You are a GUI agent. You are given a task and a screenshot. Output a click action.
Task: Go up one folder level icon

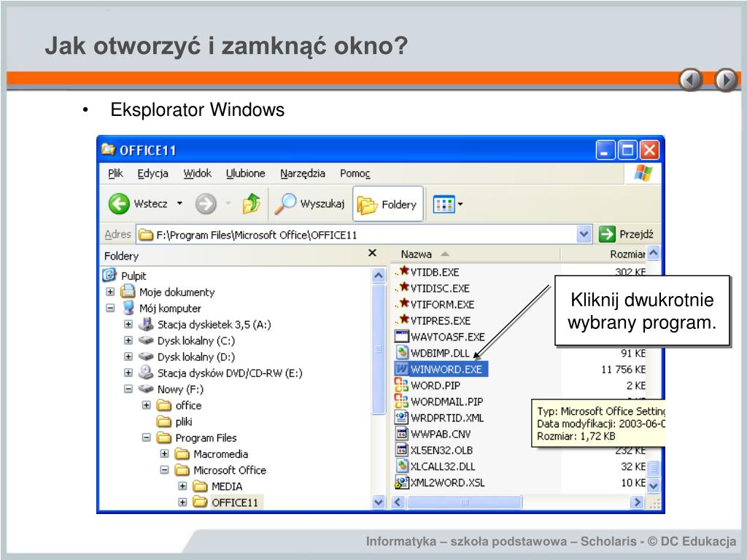coord(251,204)
